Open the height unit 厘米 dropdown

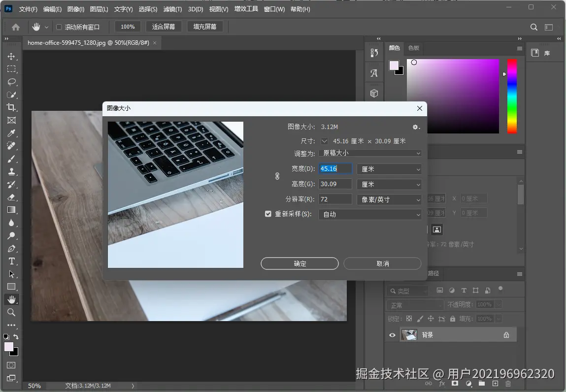(x=389, y=184)
